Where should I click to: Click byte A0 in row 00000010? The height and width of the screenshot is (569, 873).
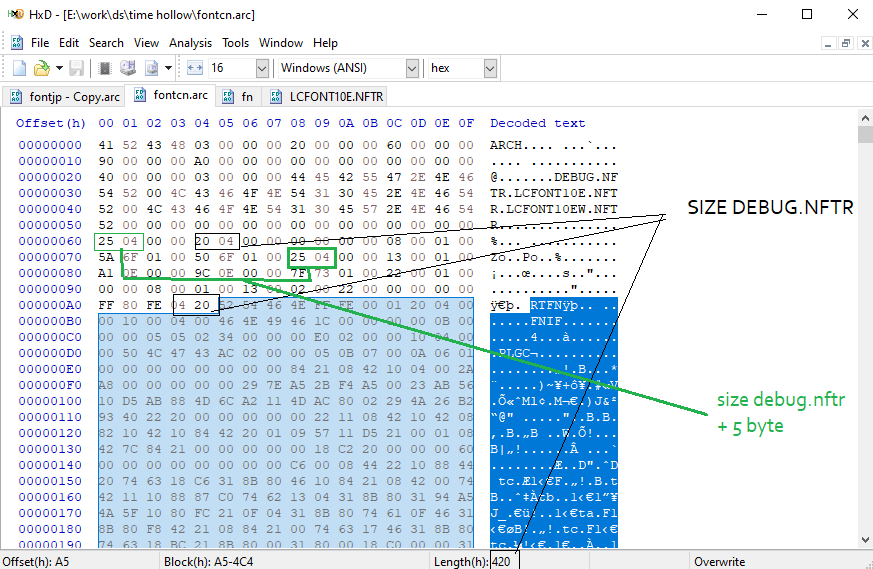click(202, 161)
